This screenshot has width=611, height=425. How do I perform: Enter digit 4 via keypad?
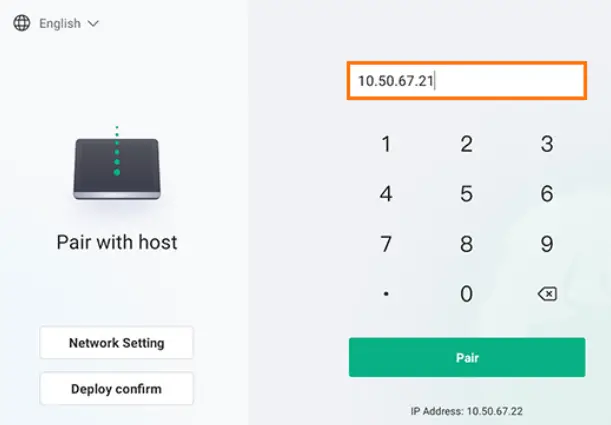(386, 194)
